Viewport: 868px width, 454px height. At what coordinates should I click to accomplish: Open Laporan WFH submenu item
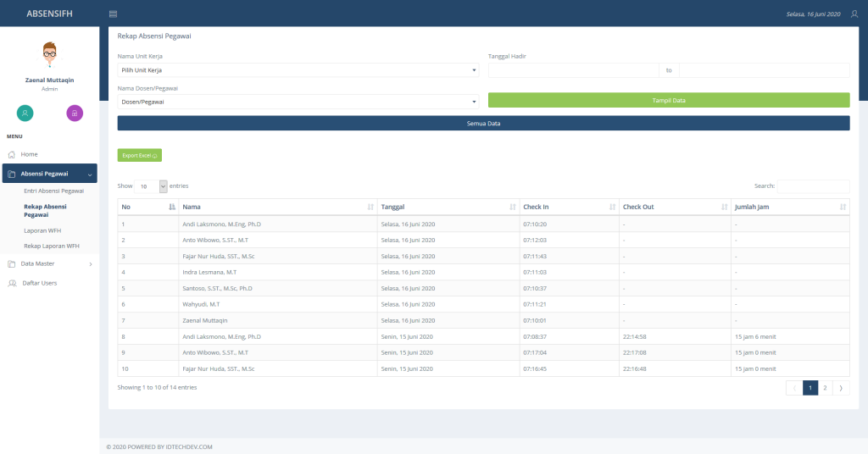(42, 230)
